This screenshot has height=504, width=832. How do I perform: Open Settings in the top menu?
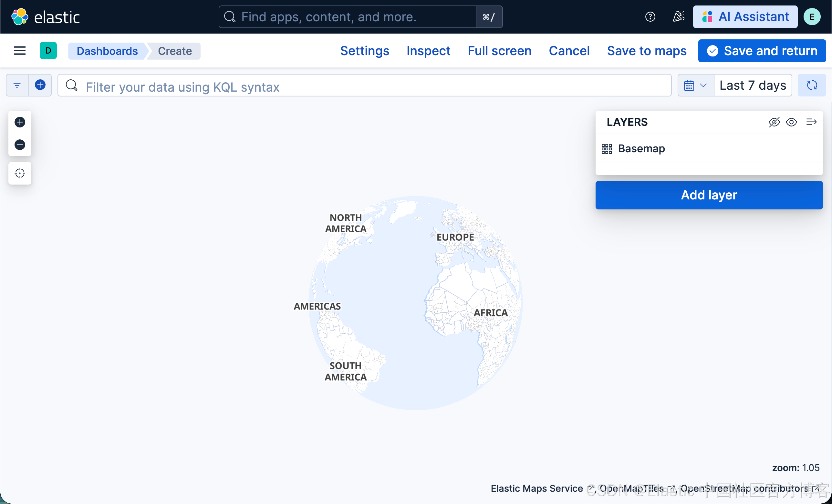coord(364,51)
